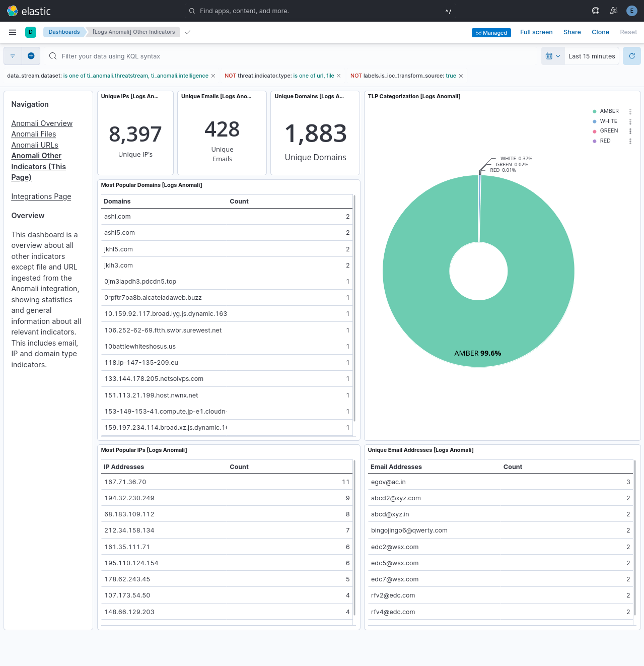Click the GREEN legend color dot
This screenshot has width=644, height=666.
(x=594, y=130)
